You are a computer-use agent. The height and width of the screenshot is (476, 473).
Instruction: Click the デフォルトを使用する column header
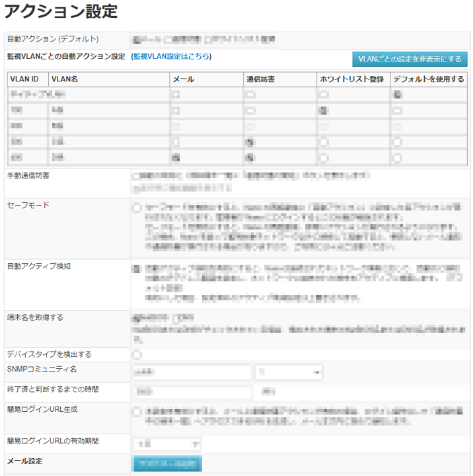pyautogui.click(x=429, y=79)
